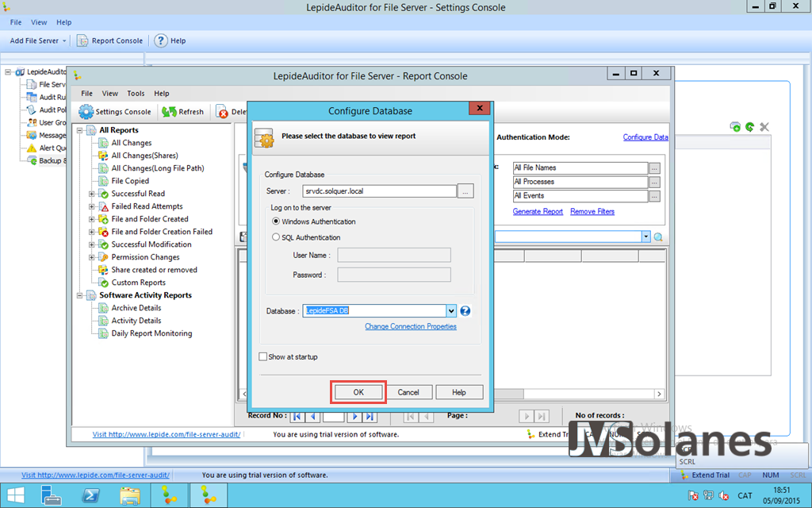Go to last record navigation icon
This screenshot has height=508, width=812.
(370, 416)
